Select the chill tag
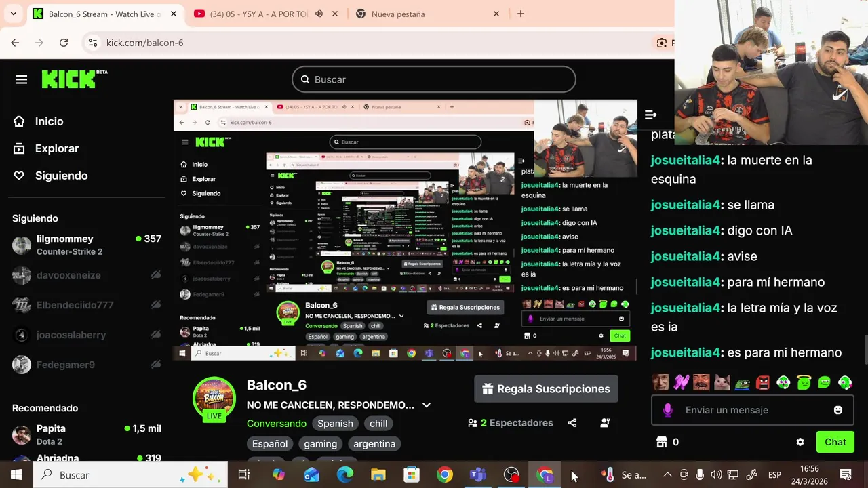Image resolution: width=868 pixels, height=488 pixels. (x=378, y=424)
